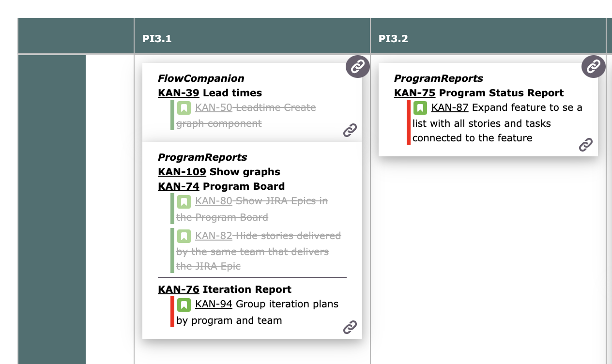Click the green story icon for KAN-87
Screen dimensions: 612x364
[x=420, y=107]
